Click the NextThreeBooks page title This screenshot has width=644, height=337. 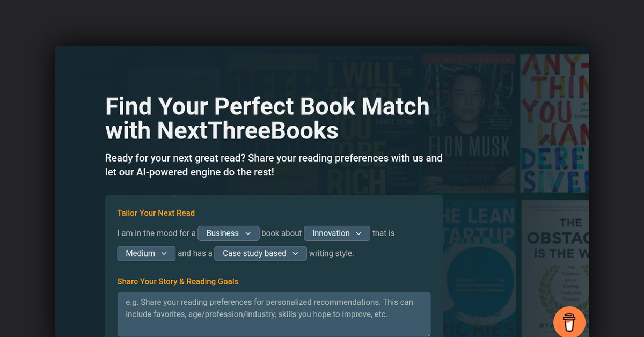267,119
